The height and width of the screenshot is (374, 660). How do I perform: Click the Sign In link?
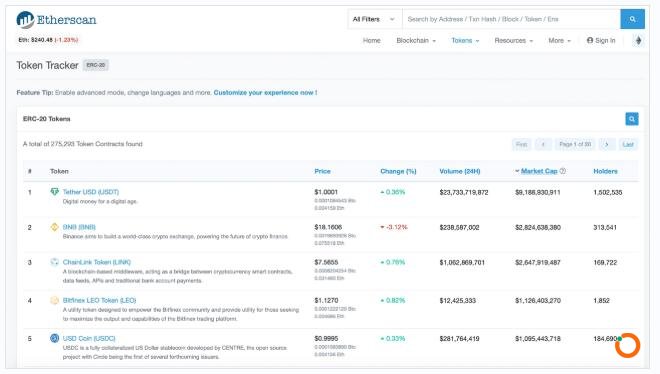coord(601,40)
